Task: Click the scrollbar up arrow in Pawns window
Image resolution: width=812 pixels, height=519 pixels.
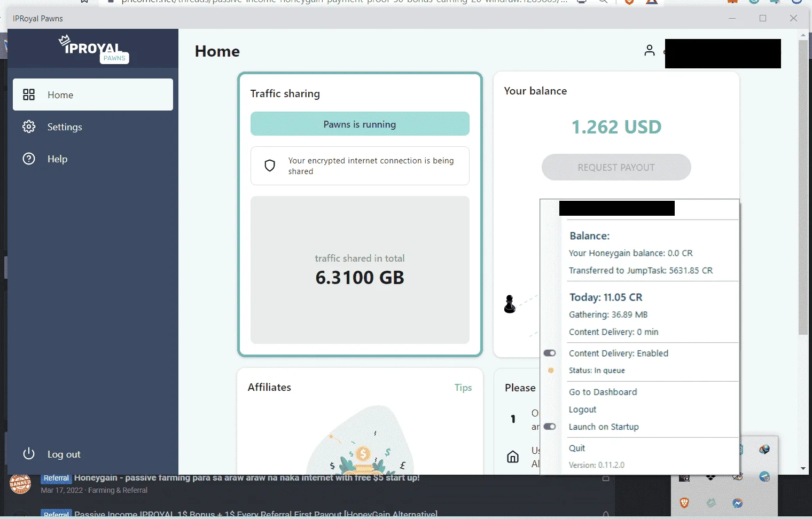Action: pos(803,35)
